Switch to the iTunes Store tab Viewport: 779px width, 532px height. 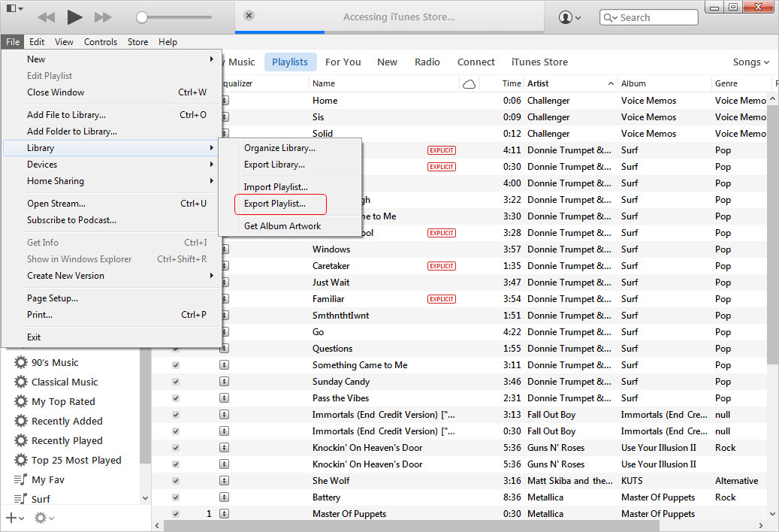[x=539, y=62]
